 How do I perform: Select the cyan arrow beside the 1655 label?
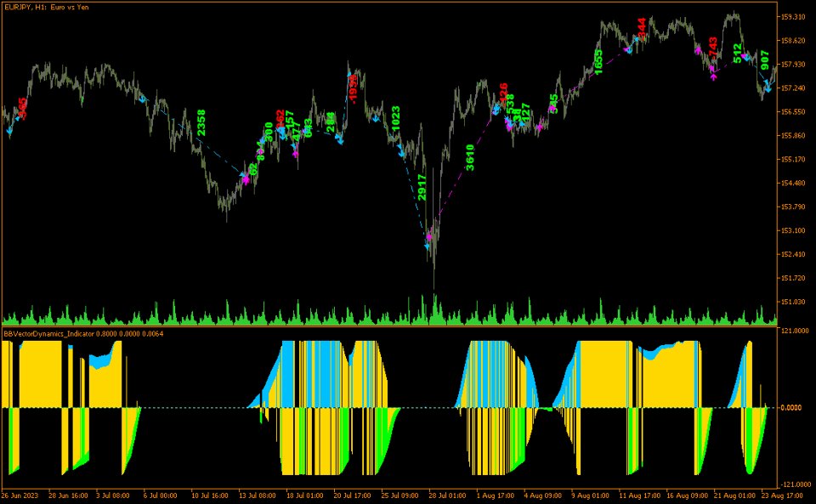629,50
